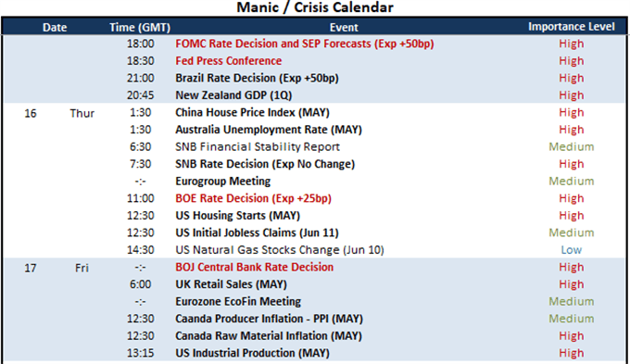Click New Zealand GDP (1Q) event
This screenshot has width=630, height=364.
click(x=233, y=95)
